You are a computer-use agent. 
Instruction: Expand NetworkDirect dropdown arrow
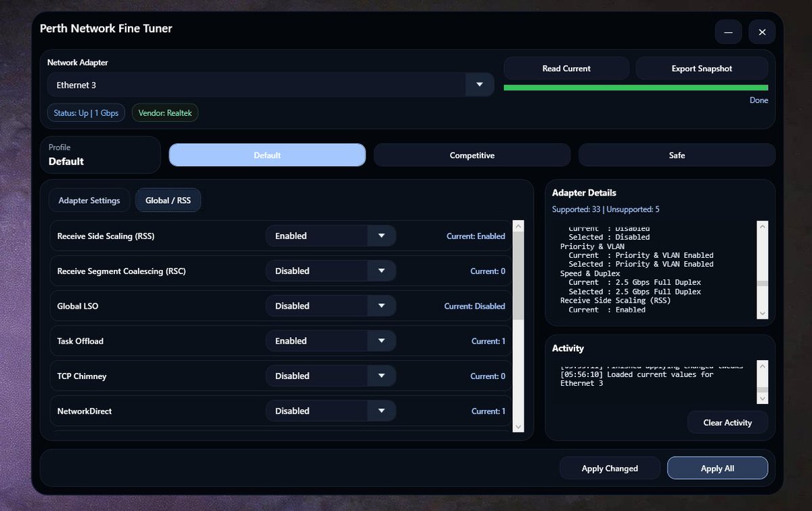382,411
